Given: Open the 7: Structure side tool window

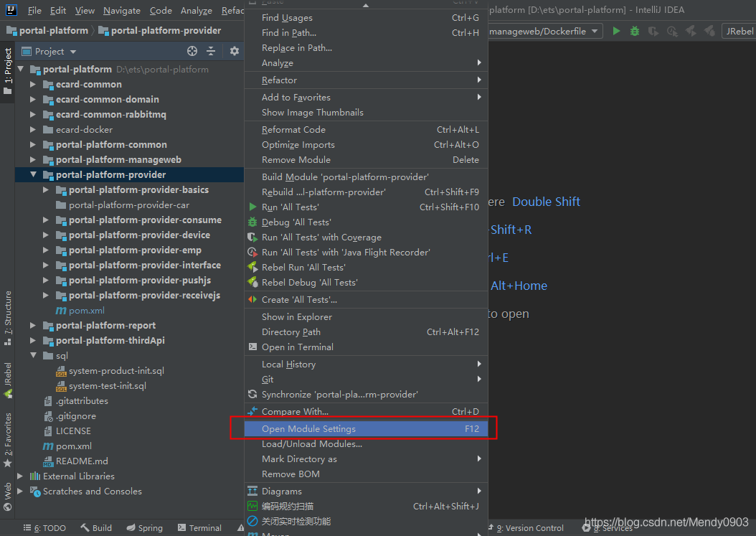Looking at the screenshot, I should [x=8, y=318].
